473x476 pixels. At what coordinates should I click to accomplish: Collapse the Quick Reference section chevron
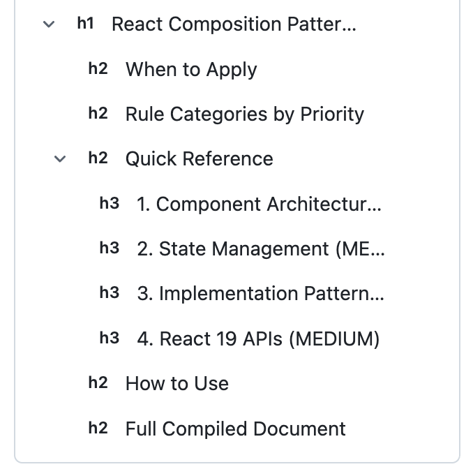[x=60, y=158]
